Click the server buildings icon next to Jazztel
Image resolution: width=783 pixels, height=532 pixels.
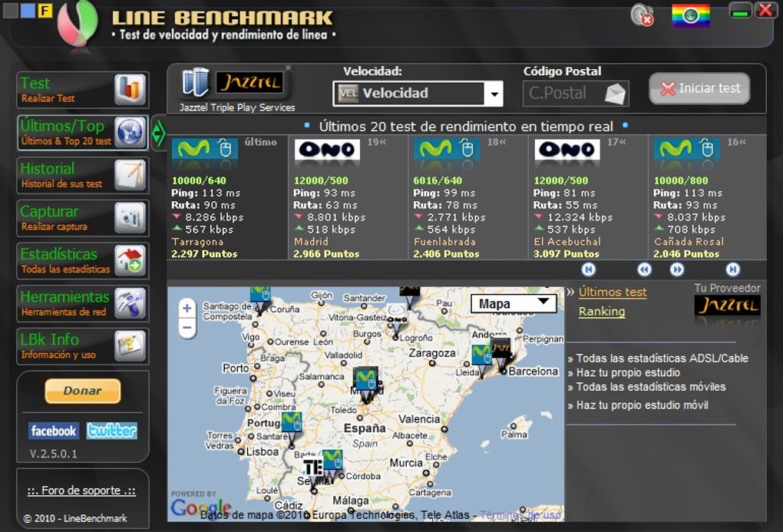(195, 82)
